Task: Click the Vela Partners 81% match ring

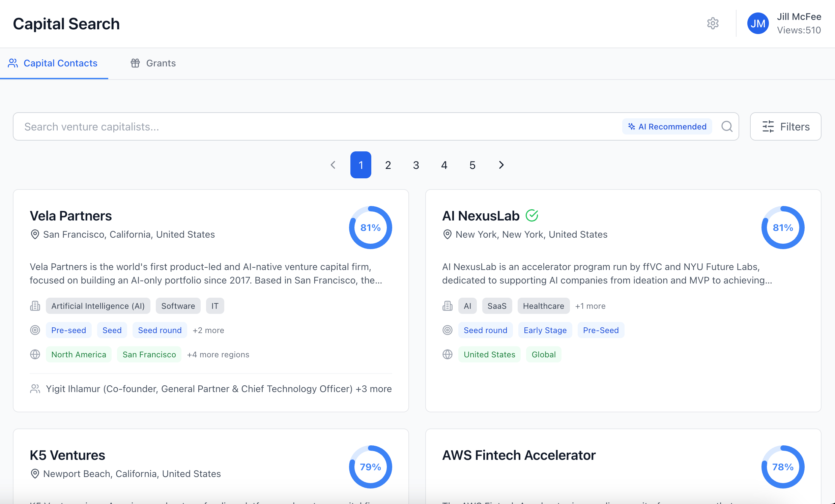Action: click(370, 228)
